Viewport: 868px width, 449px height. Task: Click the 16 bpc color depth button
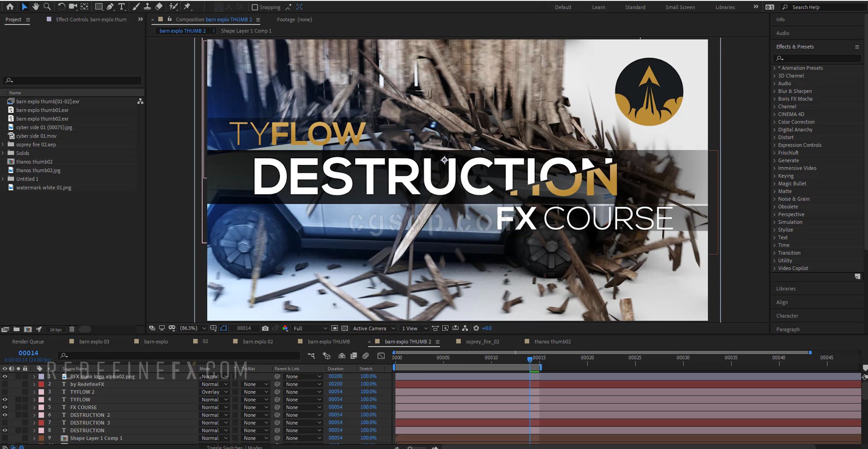click(x=56, y=329)
